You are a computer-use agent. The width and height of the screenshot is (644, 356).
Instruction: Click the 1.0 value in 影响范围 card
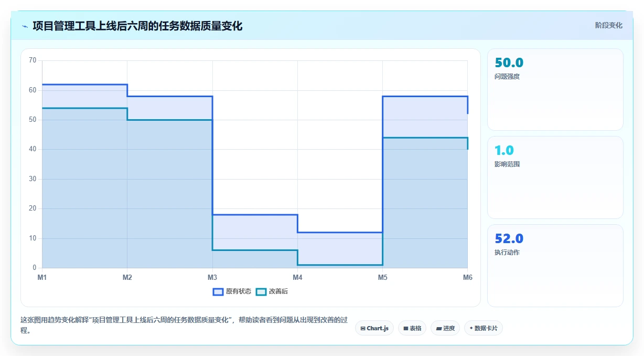(x=504, y=150)
